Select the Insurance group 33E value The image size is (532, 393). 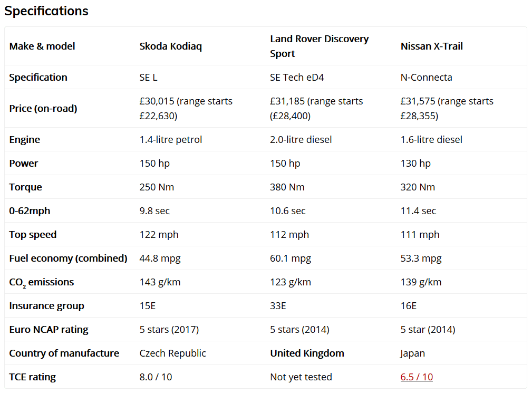[x=278, y=306]
